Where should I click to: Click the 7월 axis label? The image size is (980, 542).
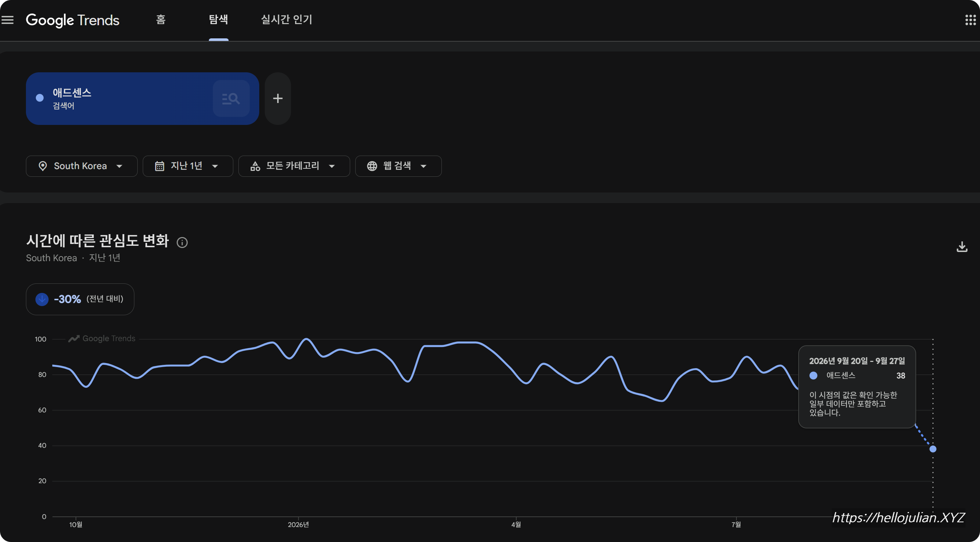coord(736,524)
